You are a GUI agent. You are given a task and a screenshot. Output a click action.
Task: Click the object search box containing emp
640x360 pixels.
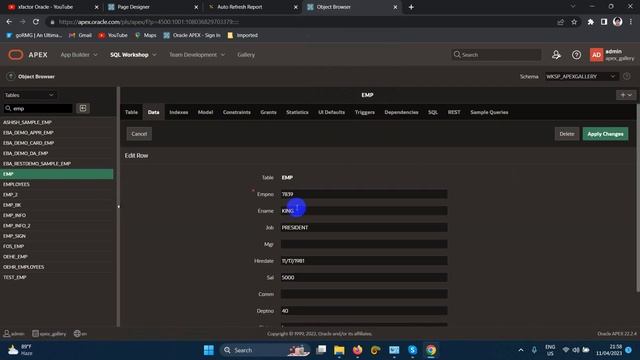(38, 108)
